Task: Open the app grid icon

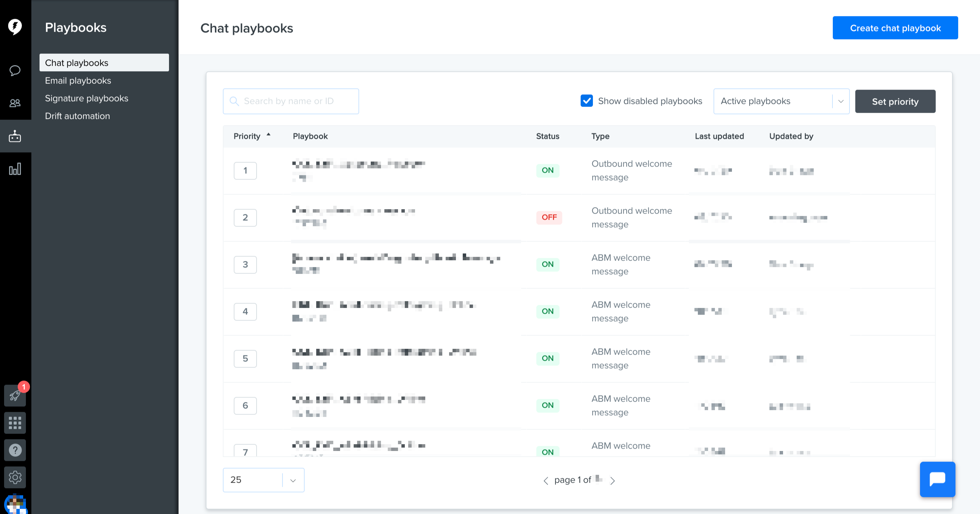Action: click(x=15, y=423)
